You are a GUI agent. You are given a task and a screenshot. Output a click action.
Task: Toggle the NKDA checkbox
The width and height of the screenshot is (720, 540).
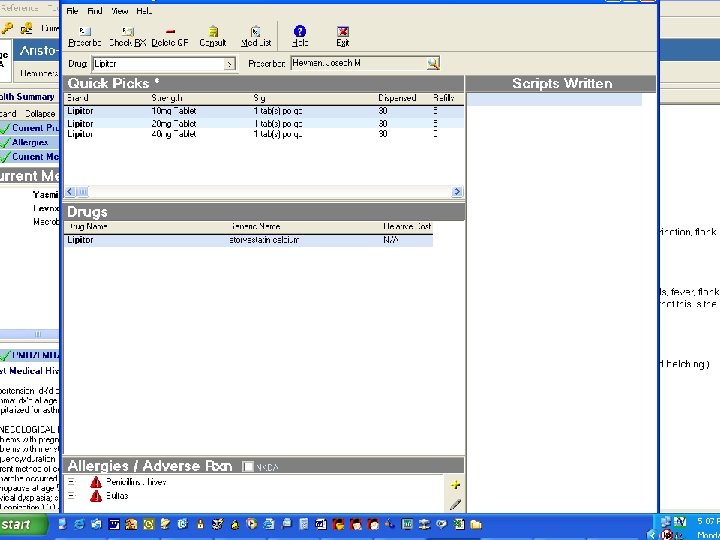coord(248,467)
